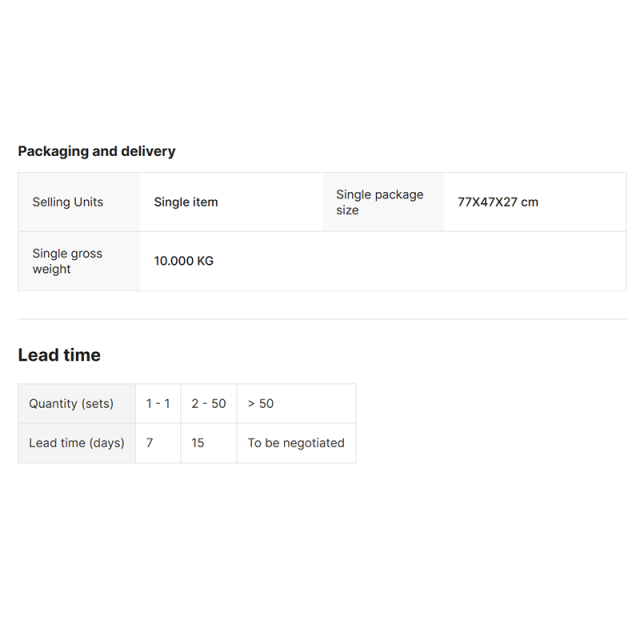
Task: Select the 7 days lead time cell
Action: click(x=158, y=443)
